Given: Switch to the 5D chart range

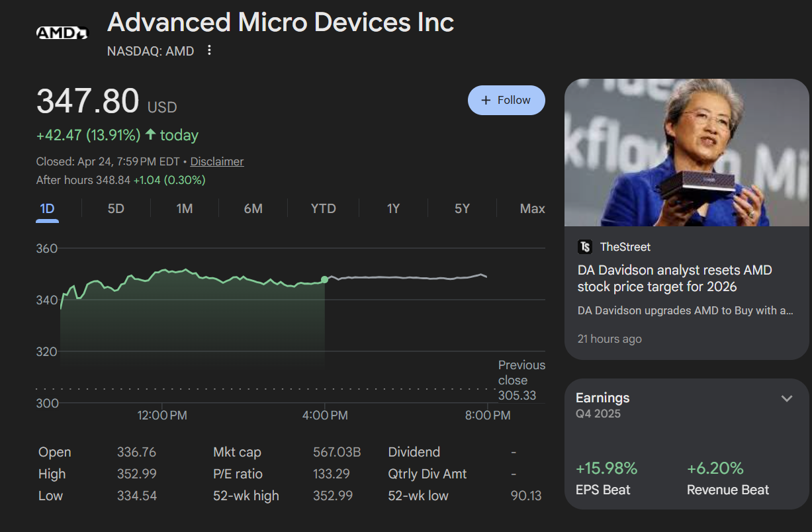Looking at the screenshot, I should 116,208.
